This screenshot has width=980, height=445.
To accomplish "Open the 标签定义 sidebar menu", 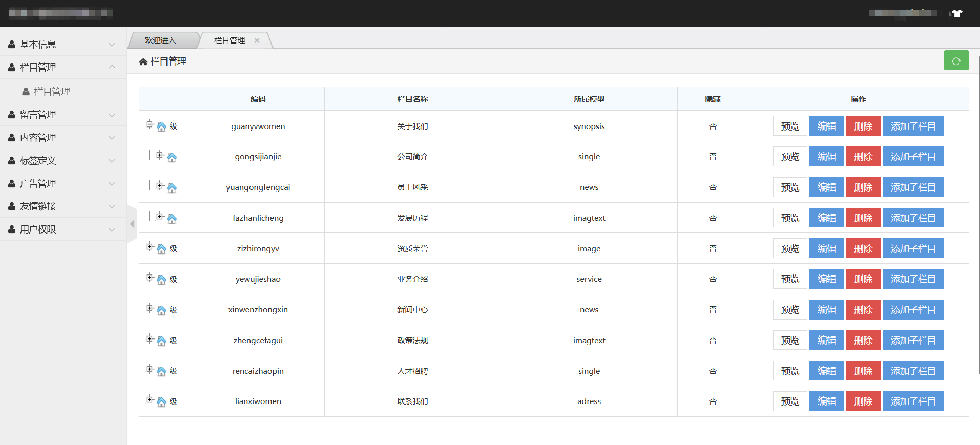I will click(x=63, y=160).
